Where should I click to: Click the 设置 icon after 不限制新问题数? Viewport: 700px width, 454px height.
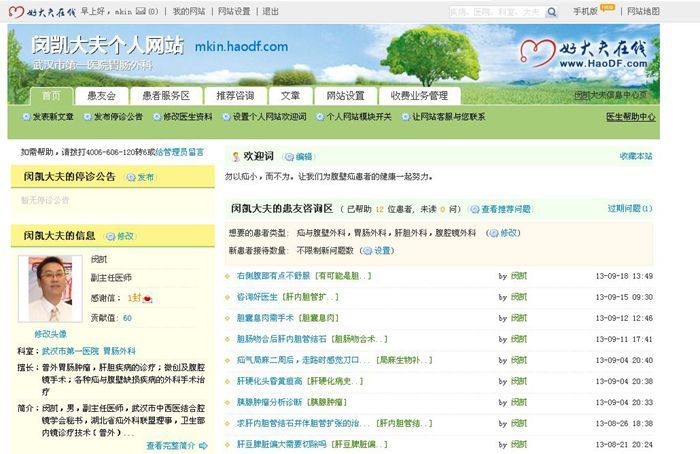[367, 251]
